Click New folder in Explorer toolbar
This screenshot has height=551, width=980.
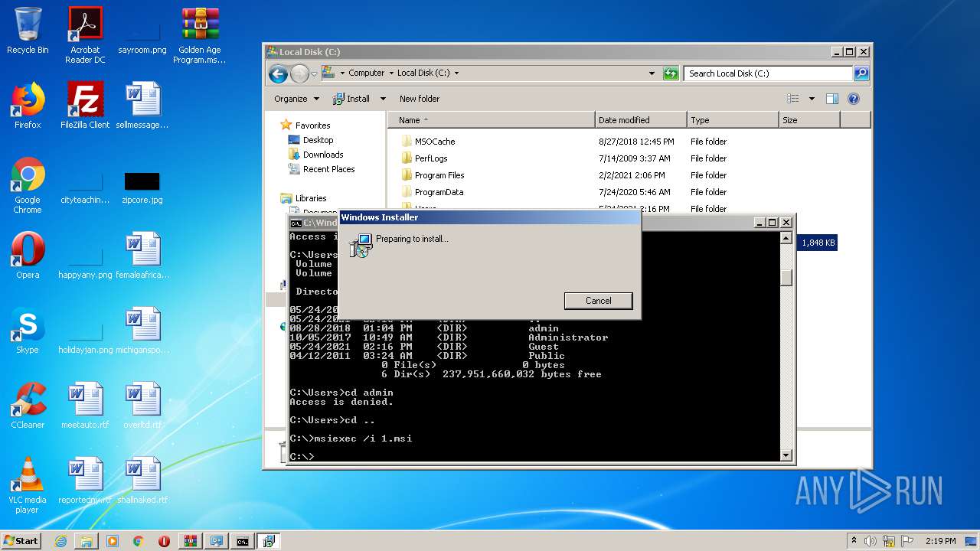[420, 99]
